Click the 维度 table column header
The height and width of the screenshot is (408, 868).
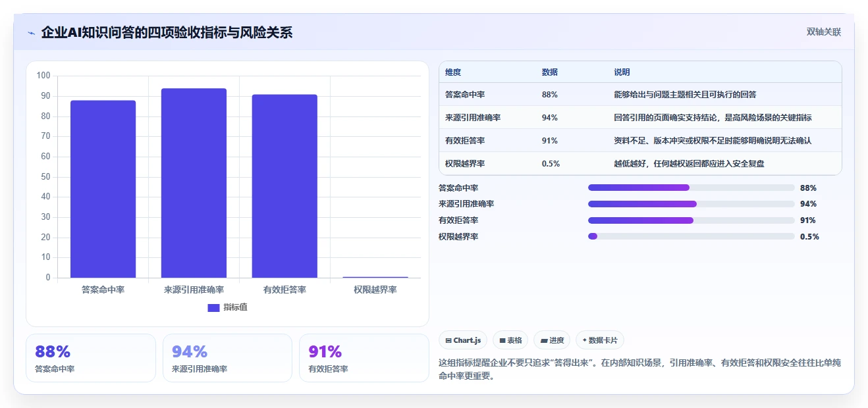click(x=453, y=72)
